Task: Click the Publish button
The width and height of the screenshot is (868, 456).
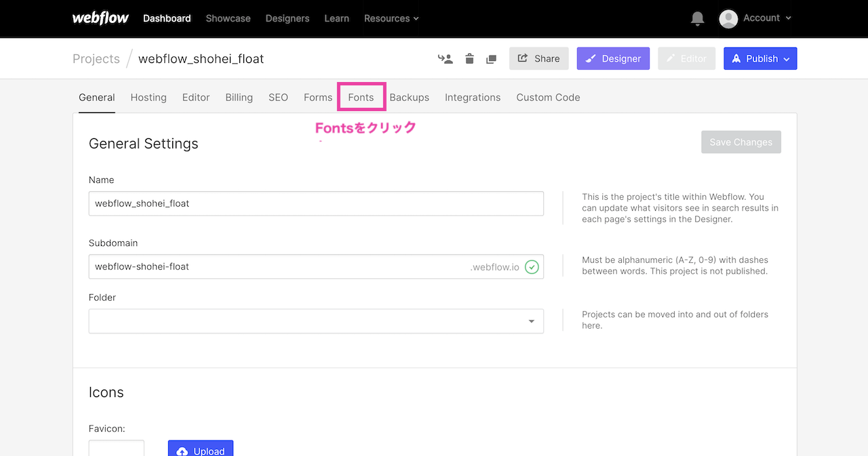Action: click(x=760, y=58)
